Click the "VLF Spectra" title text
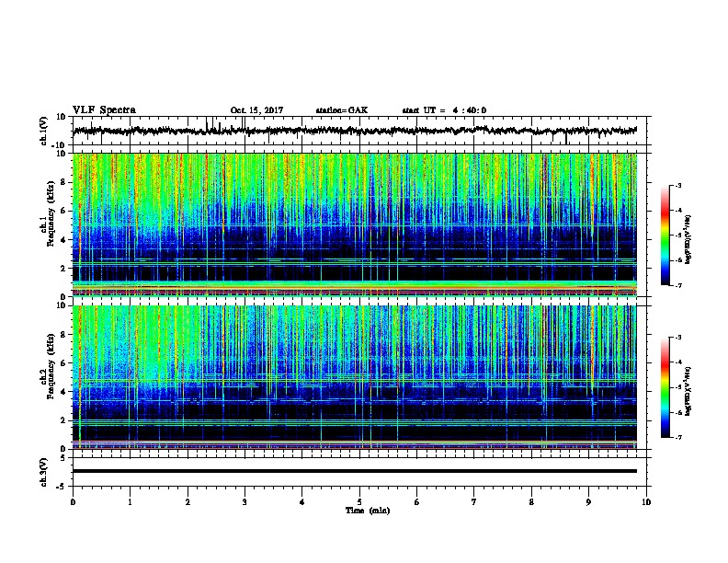This screenshot has width=728, height=563. point(104,110)
